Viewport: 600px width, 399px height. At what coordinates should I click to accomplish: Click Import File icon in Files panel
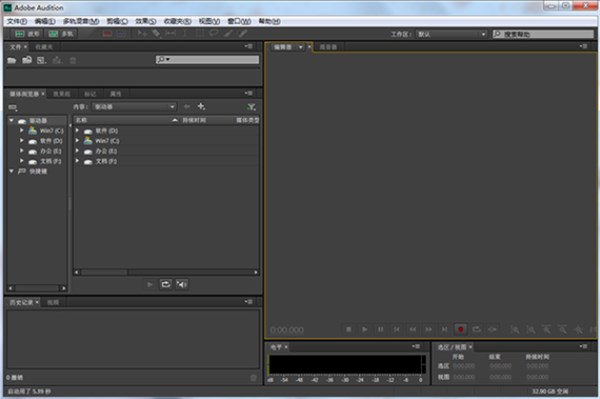pos(27,60)
